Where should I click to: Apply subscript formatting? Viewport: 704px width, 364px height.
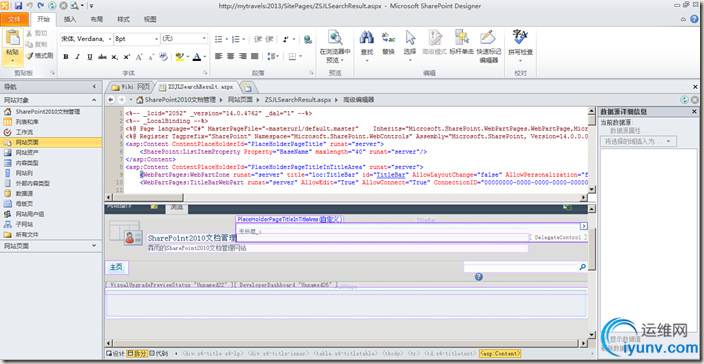114,57
